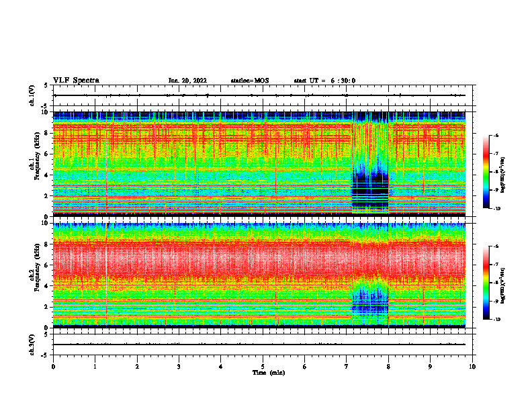Click the "6" tick on the time axis
Viewport: 532px width, 411px height.
tap(304, 367)
